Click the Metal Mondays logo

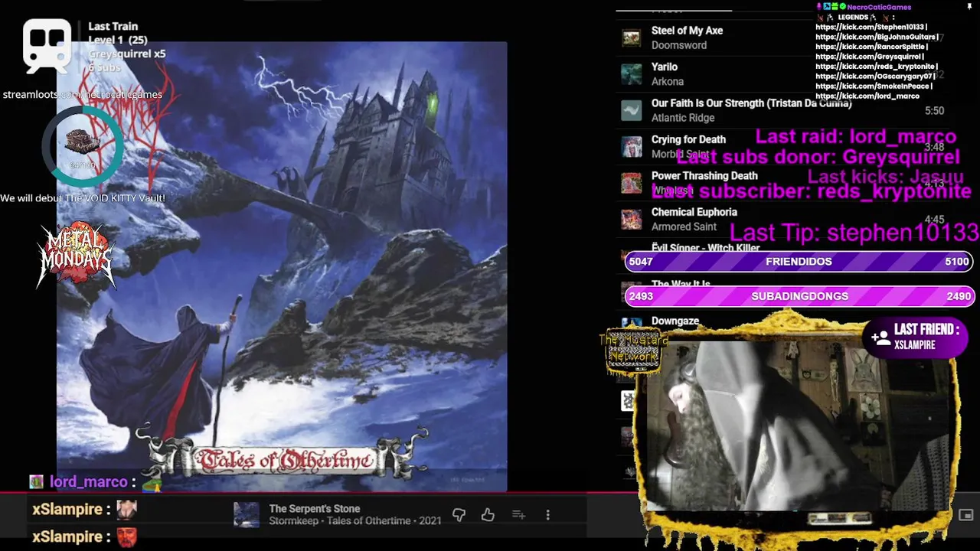(77, 255)
